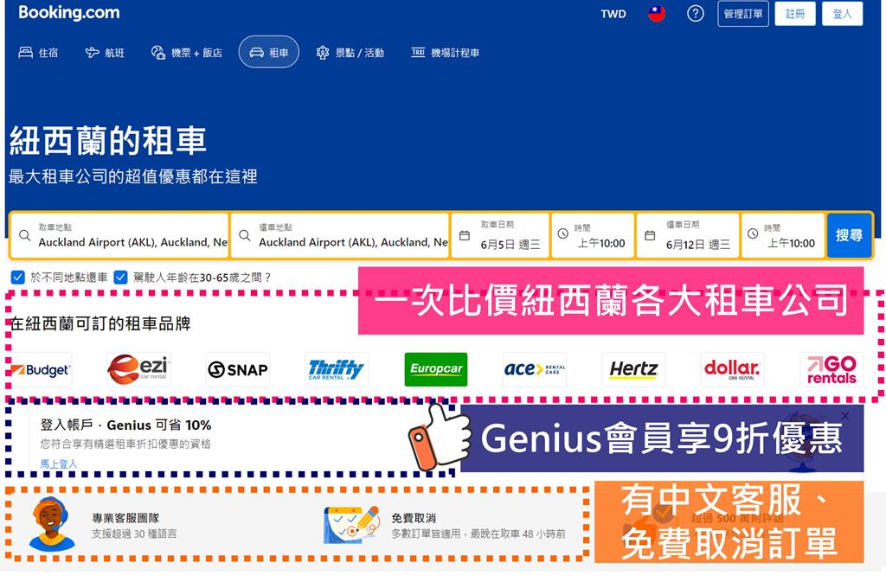
Task: Click the 最大租車公司的超值優惠都在這裡 subtitle
Action: 132,176
